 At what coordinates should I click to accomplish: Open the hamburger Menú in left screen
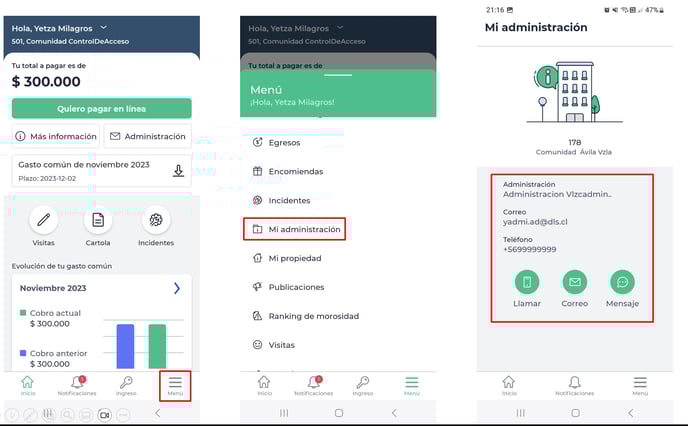(x=175, y=384)
